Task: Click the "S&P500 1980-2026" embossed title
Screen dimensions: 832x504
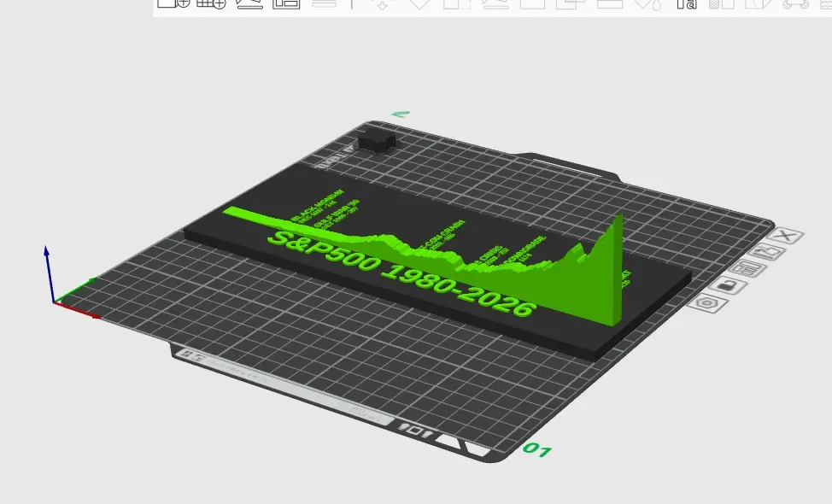Action: click(x=400, y=273)
